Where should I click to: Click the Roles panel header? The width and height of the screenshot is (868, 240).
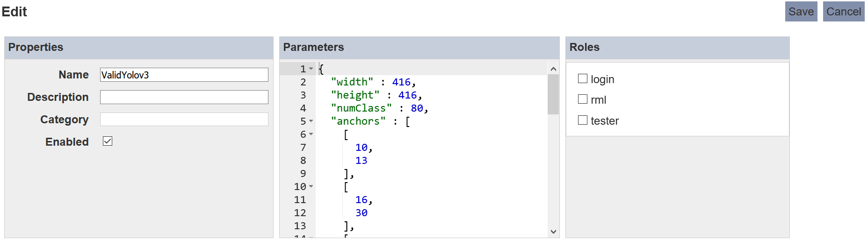pyautogui.click(x=678, y=48)
